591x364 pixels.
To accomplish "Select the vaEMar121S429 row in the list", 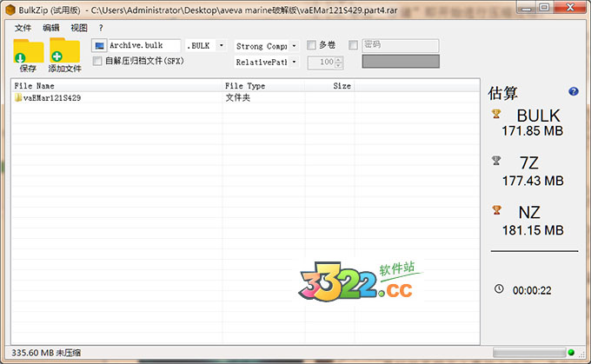I will point(245,98).
